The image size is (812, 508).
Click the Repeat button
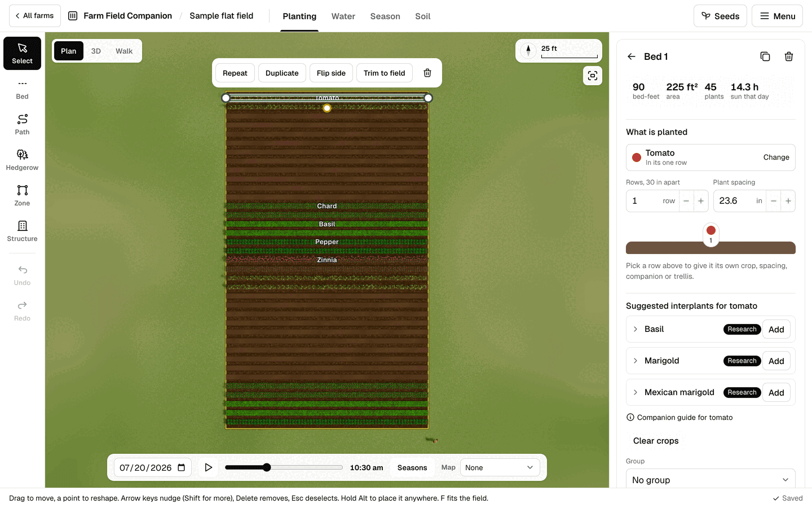pyautogui.click(x=235, y=73)
